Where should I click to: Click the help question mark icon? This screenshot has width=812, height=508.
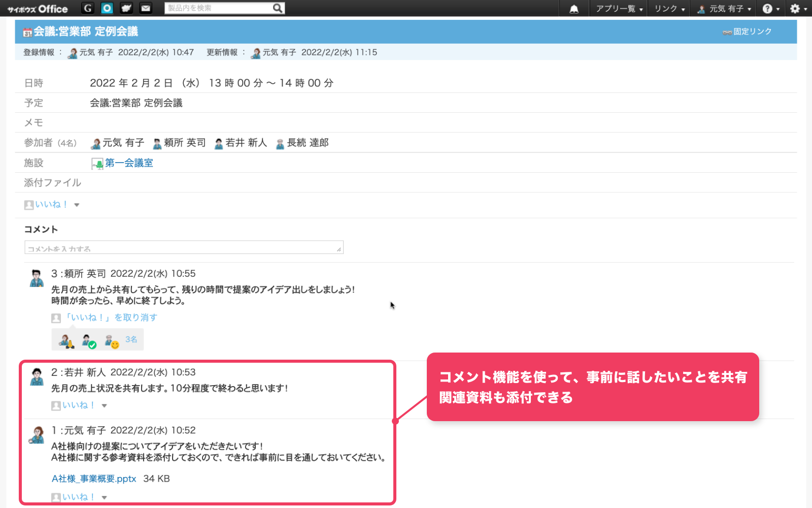tap(767, 9)
